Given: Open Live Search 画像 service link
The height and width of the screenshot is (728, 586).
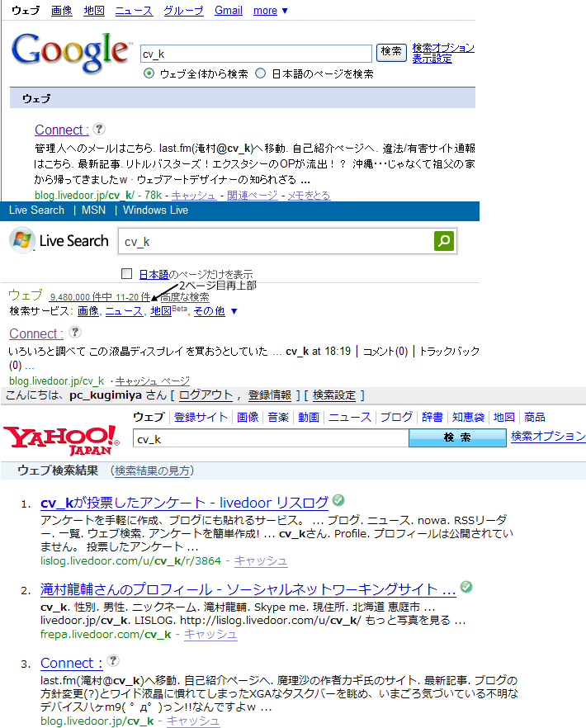Looking at the screenshot, I should [88, 311].
